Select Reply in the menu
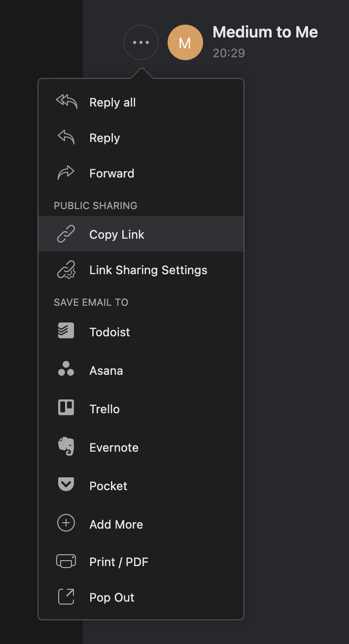The image size is (349, 644). tap(141, 138)
